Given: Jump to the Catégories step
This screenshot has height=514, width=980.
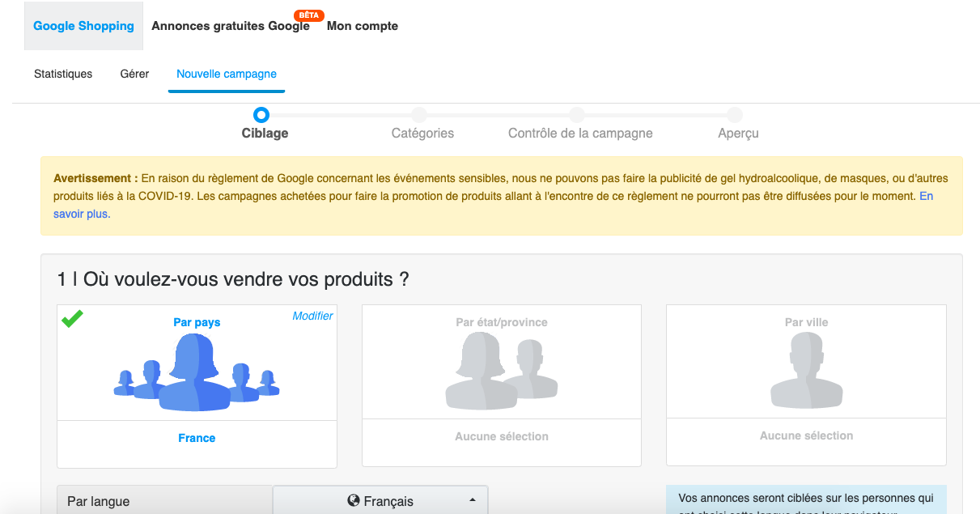Looking at the screenshot, I should coord(418,115).
